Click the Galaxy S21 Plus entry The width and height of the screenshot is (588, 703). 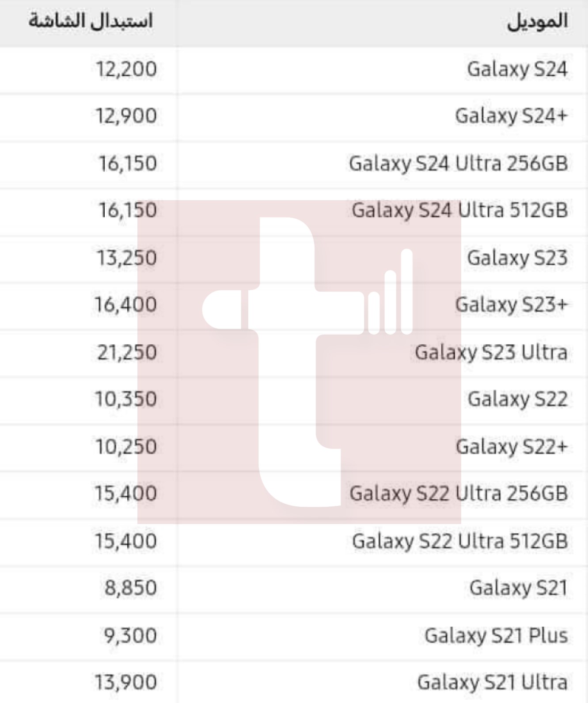(496, 636)
